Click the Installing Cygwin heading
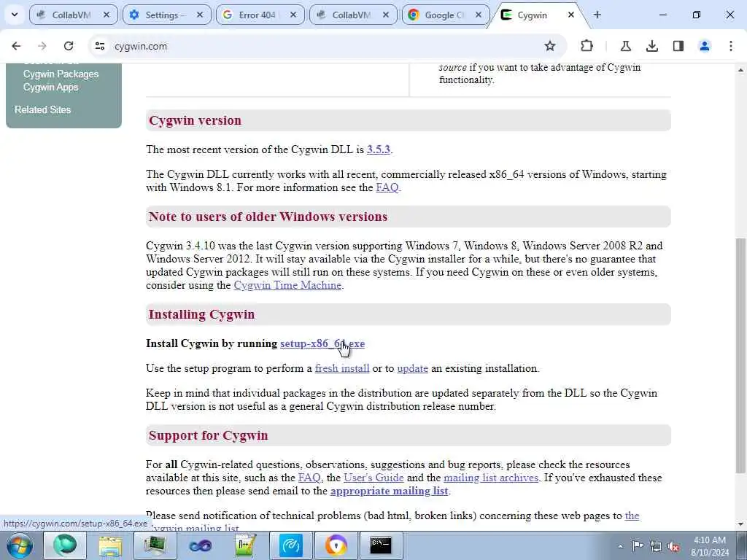 click(201, 314)
